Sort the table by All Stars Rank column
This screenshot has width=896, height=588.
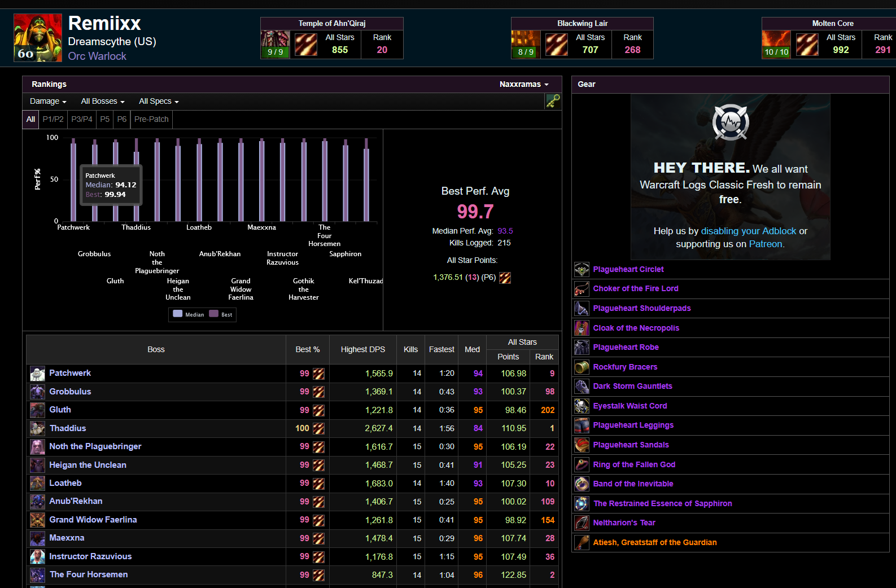pyautogui.click(x=544, y=357)
